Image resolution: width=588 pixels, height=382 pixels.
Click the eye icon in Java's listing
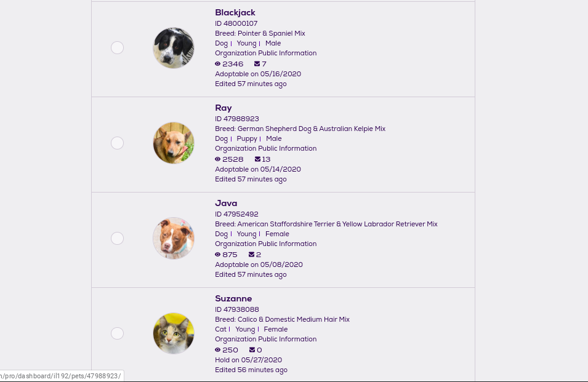(217, 255)
